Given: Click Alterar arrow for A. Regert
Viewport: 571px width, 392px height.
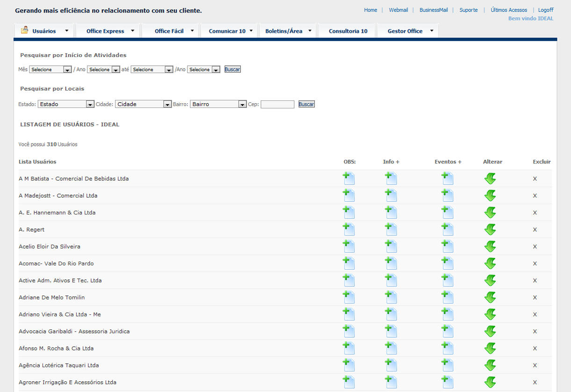Looking at the screenshot, I should (x=490, y=229).
